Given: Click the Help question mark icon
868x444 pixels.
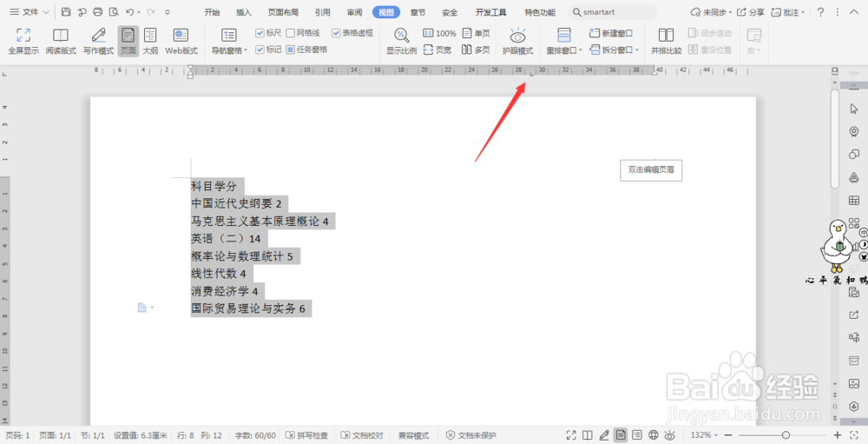Looking at the screenshot, I should 821,11.
